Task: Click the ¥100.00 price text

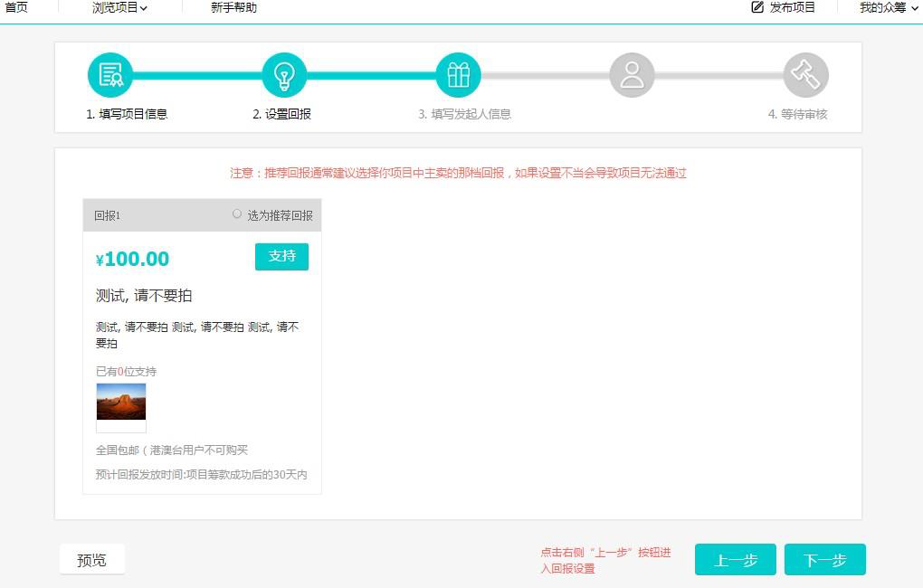Action: (x=132, y=259)
